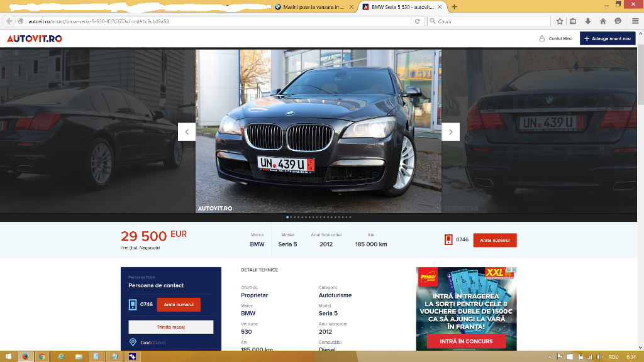Click the next photo arrow in gallery
Screen dimensions: 644x362
[x=450, y=132]
